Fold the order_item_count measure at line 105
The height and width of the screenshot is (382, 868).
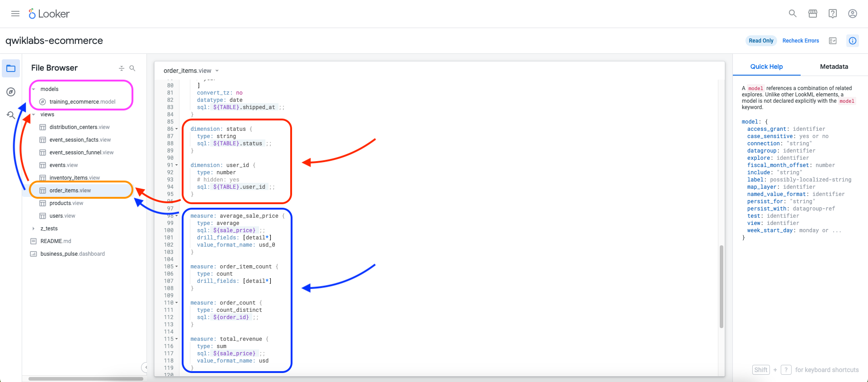(177, 267)
